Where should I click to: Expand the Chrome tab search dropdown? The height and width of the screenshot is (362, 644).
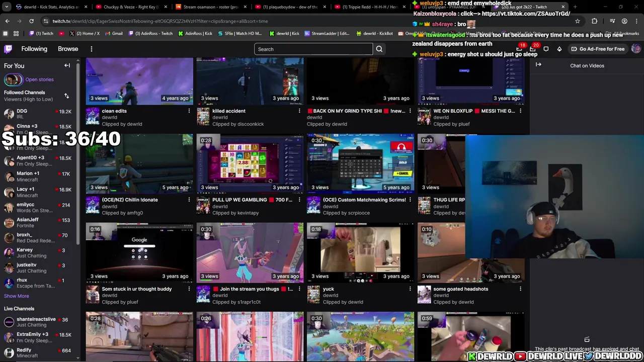pos(7,7)
